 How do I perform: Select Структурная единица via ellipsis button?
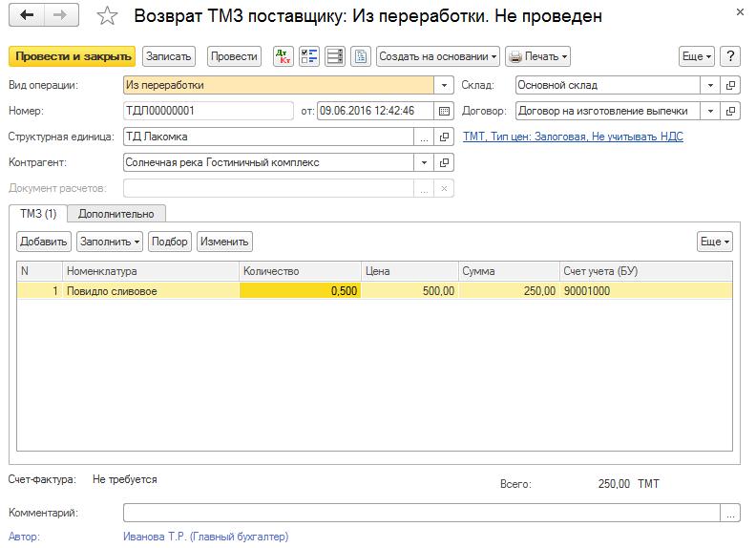coord(424,137)
